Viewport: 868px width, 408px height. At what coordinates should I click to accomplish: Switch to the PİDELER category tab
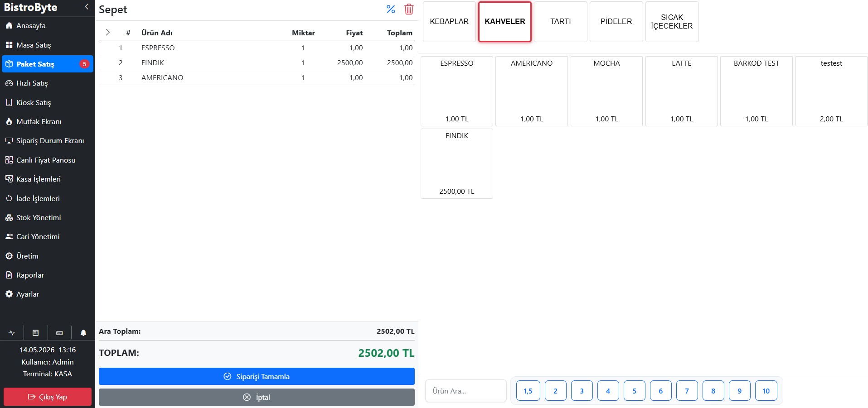pyautogui.click(x=616, y=22)
